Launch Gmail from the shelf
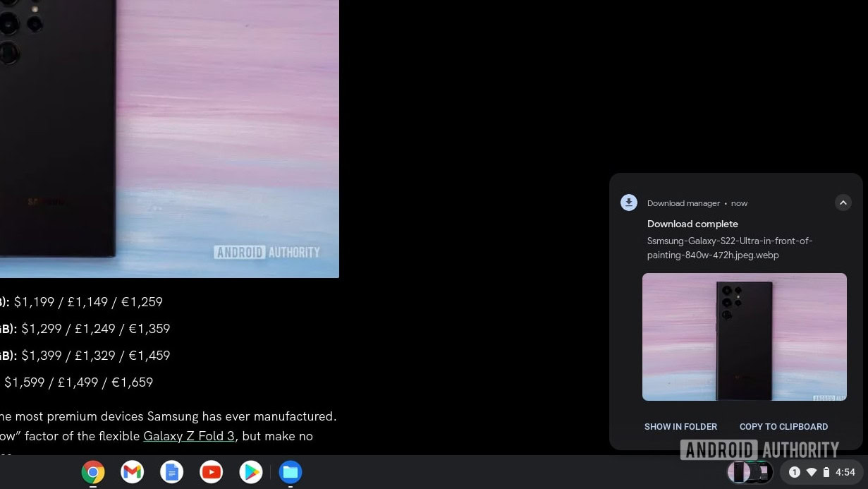This screenshot has height=489, width=868. 133,472
